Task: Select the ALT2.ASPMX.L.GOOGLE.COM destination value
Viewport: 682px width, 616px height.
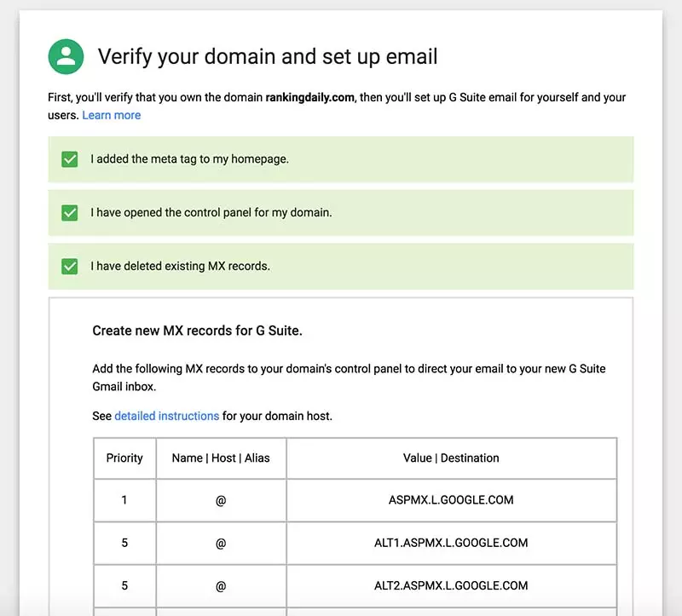Action: point(451,585)
